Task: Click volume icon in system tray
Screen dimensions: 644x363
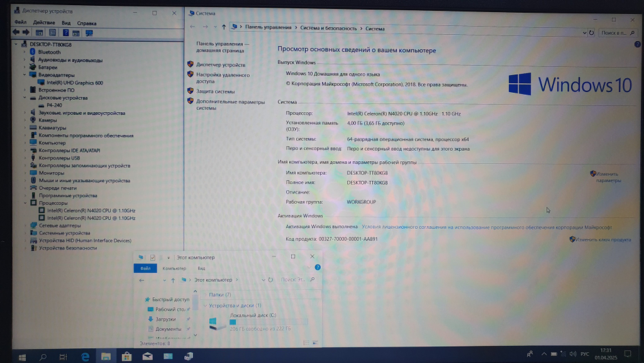Action: pos(573,354)
